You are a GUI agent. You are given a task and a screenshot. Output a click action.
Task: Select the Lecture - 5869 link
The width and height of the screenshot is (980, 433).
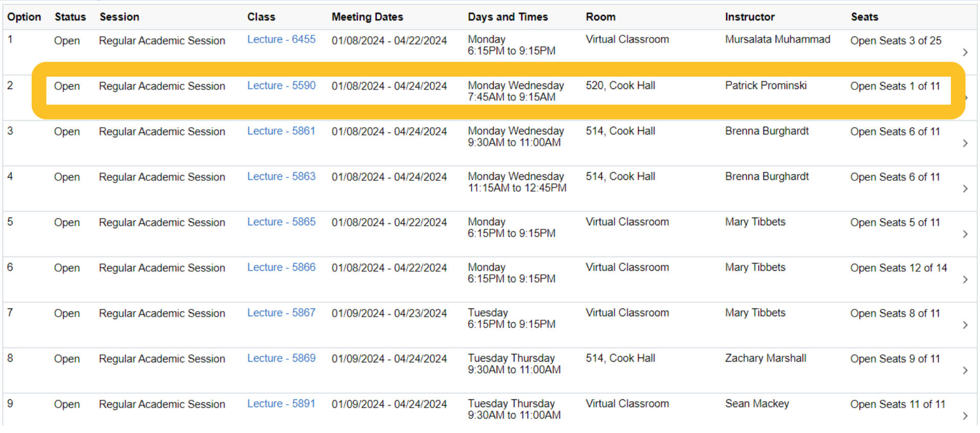(x=281, y=358)
